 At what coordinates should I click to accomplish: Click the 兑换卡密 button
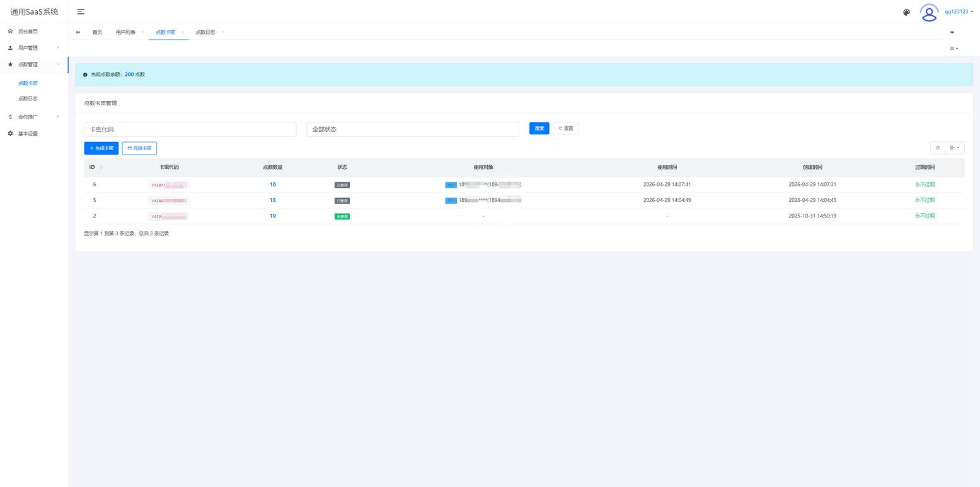[139, 148]
